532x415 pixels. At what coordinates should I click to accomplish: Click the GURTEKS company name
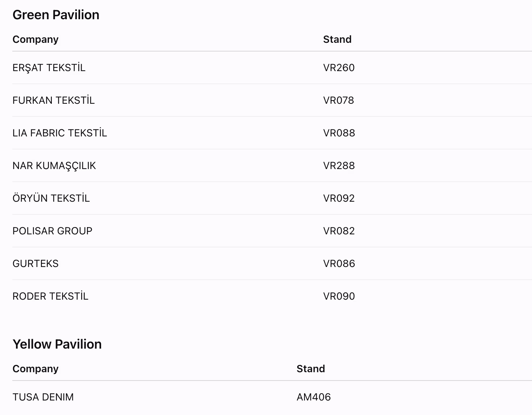click(x=36, y=264)
